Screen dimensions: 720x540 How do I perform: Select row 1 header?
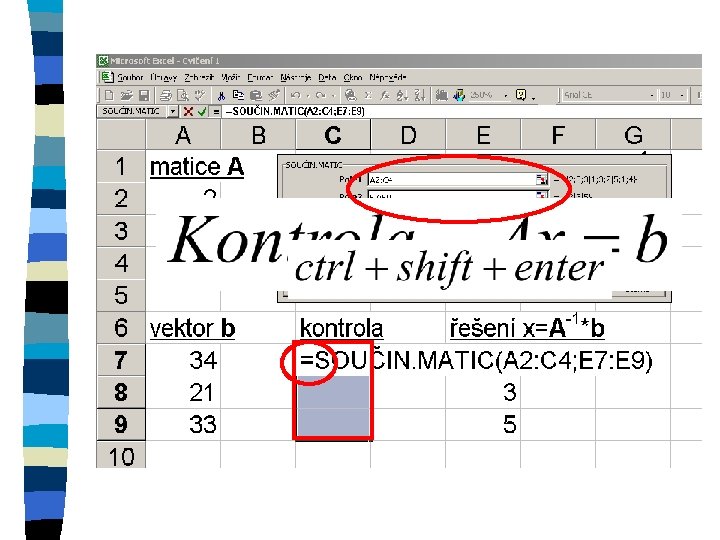(x=121, y=166)
